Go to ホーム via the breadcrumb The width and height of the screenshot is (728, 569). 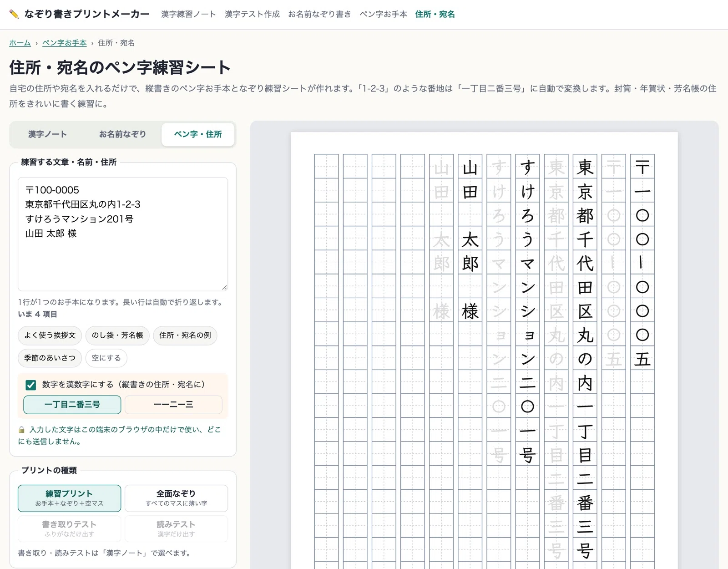20,43
